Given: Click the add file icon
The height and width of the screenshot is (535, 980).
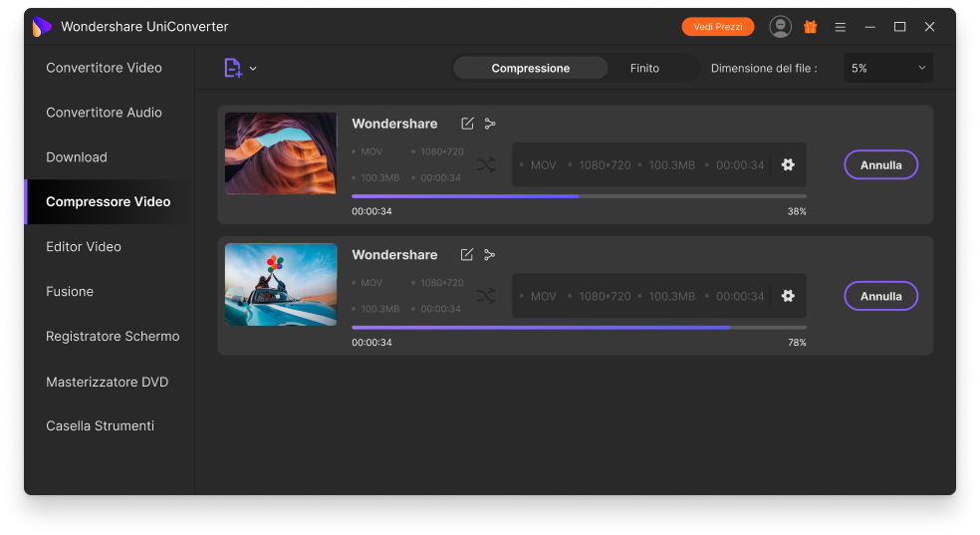Looking at the screenshot, I should click(x=232, y=68).
